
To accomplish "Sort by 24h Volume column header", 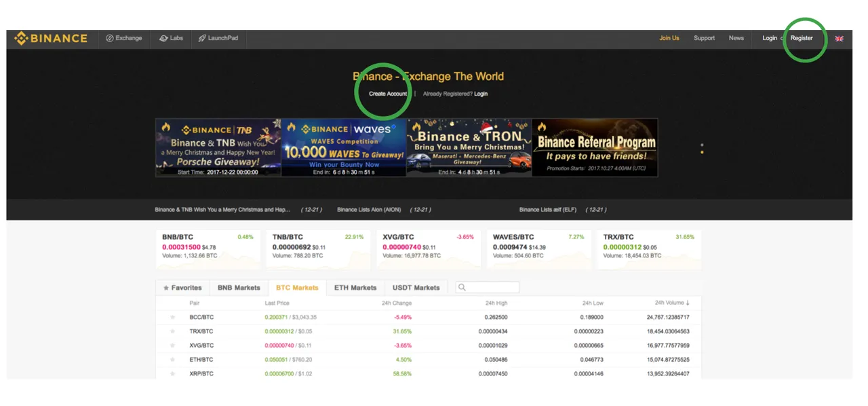I will click(x=672, y=303).
